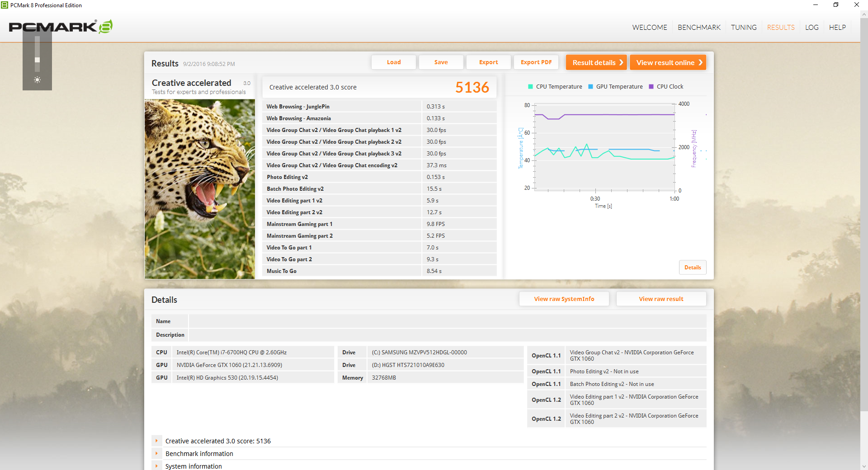Expand Benchmark information section
This screenshot has height=470, width=868.
tap(156, 453)
